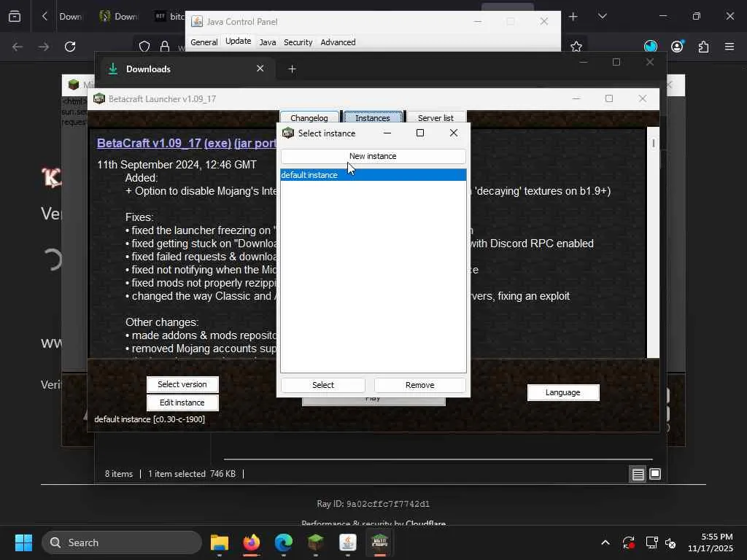747x560 pixels.
Task: Add a new tab in File Explorer window
Action: 292,69
